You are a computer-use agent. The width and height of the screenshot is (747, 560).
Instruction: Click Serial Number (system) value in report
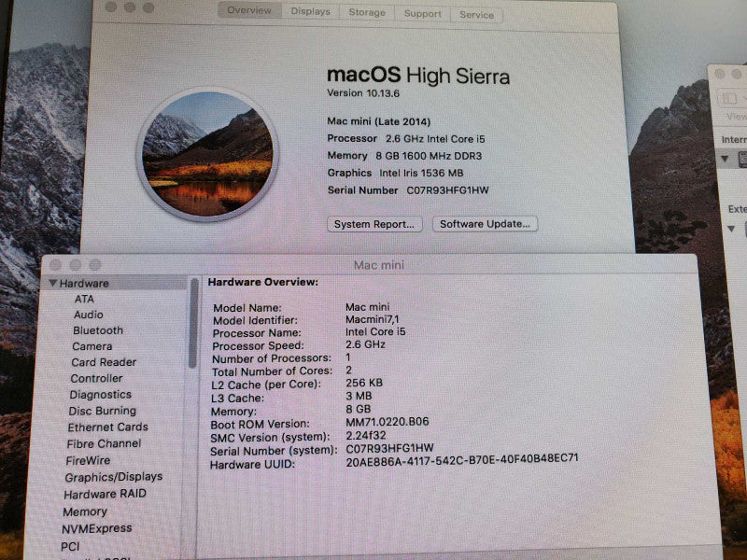coord(389,448)
